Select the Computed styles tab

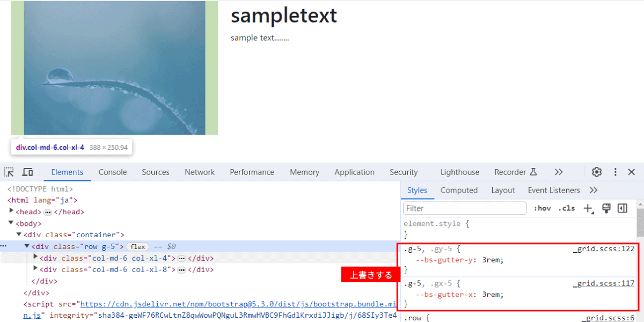(459, 191)
